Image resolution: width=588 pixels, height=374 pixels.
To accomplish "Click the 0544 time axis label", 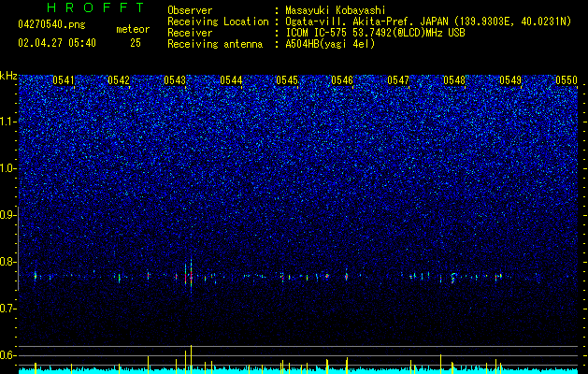I will click(231, 80).
